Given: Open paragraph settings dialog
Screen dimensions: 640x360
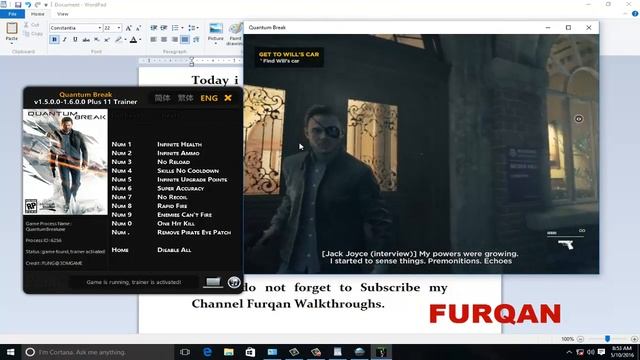Looking at the screenshot, I should (196, 40).
